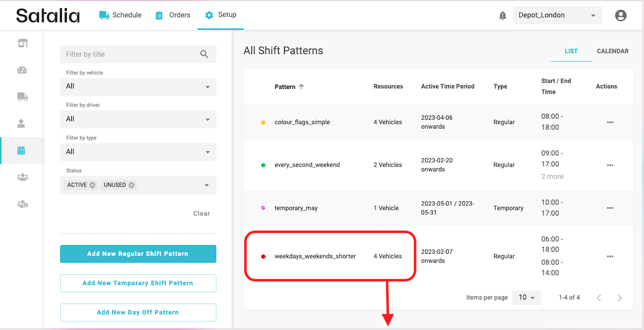The height and width of the screenshot is (330, 644).
Task: Select the driver person sidebar icon
Action: 22,123
